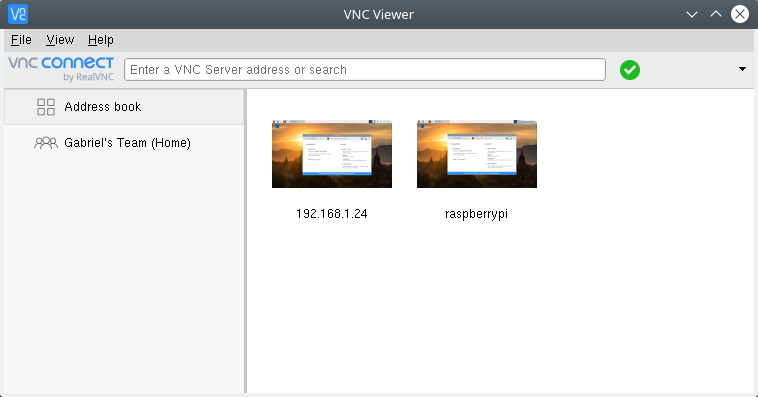Open the Help menu
Image resolution: width=758 pixels, height=397 pixels.
click(101, 40)
